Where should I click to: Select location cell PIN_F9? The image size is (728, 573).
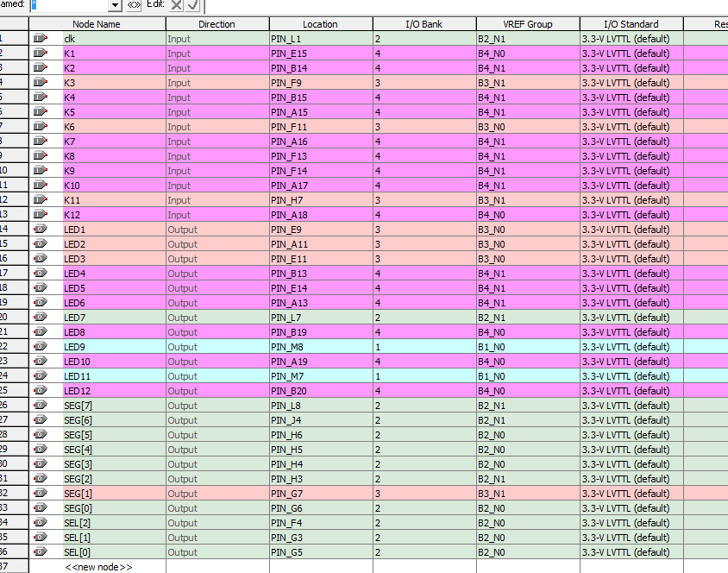click(321, 83)
